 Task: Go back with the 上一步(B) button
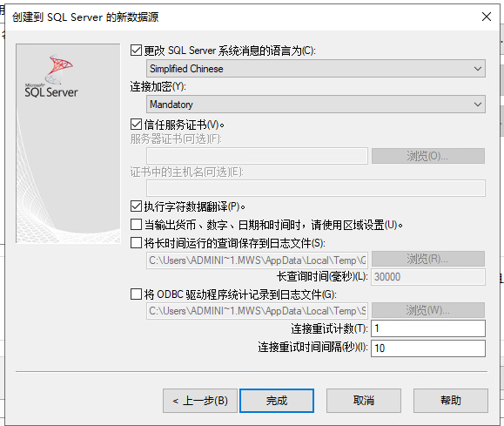[x=200, y=401]
